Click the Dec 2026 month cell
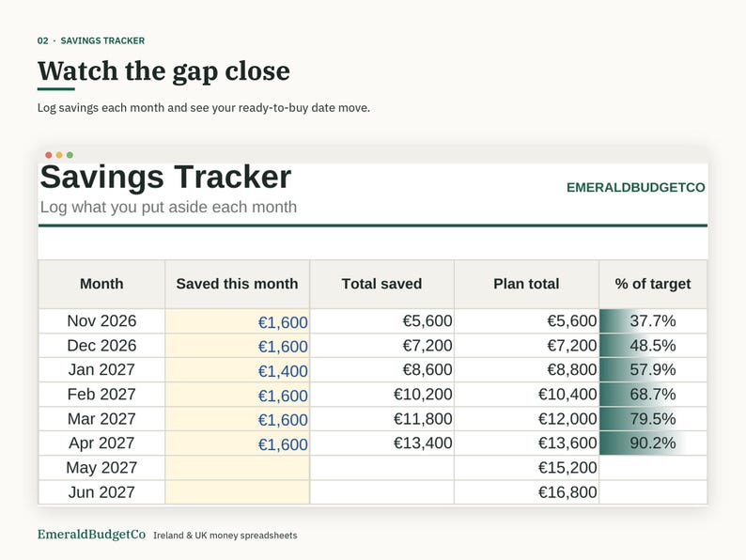The width and height of the screenshot is (746, 560). click(101, 346)
